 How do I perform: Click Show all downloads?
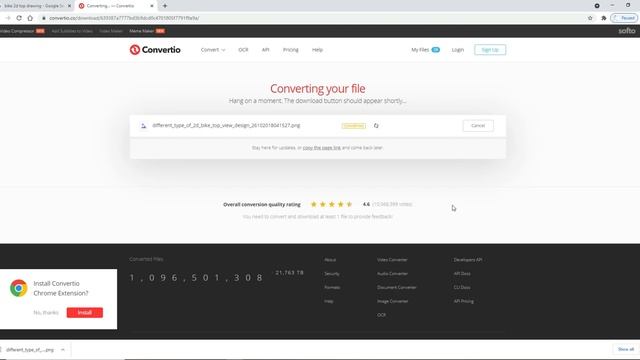pos(626,349)
